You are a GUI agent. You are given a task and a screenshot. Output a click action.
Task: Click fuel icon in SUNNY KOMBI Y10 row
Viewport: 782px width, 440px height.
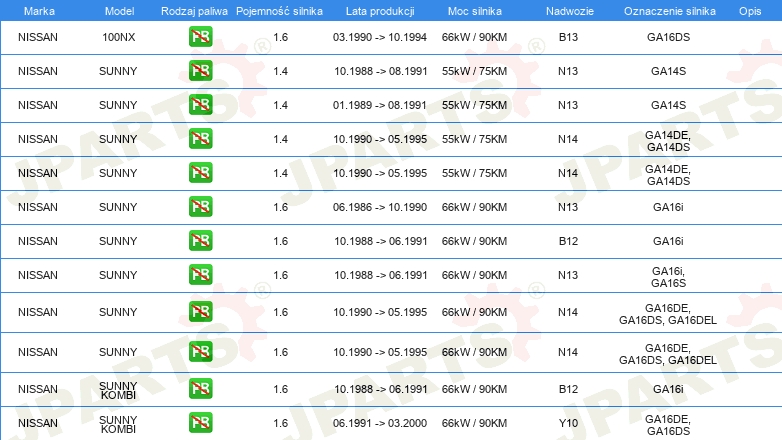pos(200,423)
